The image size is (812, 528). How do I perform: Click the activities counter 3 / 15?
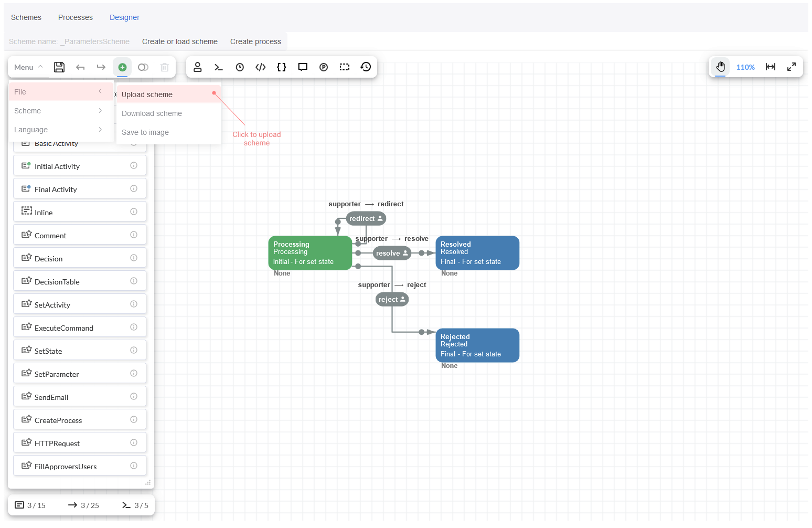tap(30, 505)
